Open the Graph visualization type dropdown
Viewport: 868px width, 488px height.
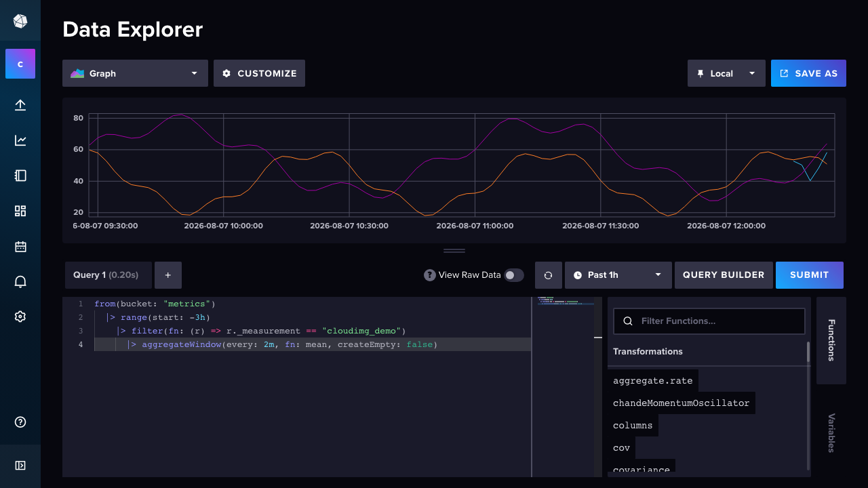point(135,73)
